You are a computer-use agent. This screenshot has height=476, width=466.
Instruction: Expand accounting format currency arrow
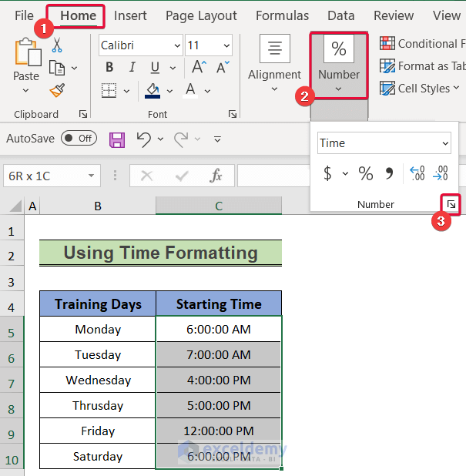[x=345, y=173]
